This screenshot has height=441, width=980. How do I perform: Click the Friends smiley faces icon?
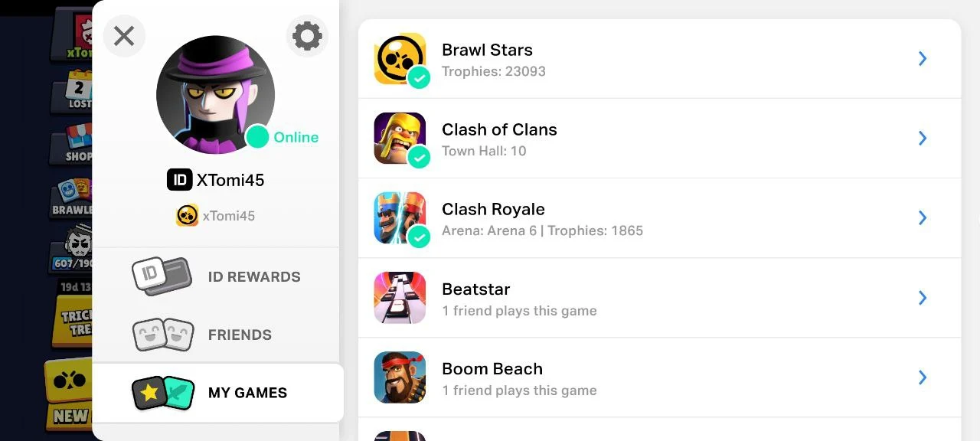(163, 335)
